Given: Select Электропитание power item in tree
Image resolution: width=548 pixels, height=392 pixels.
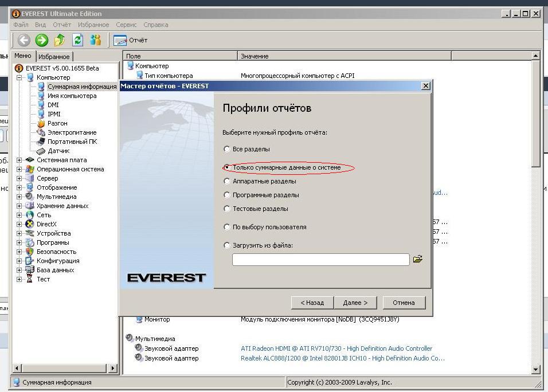Looking at the screenshot, I should click(x=72, y=132).
